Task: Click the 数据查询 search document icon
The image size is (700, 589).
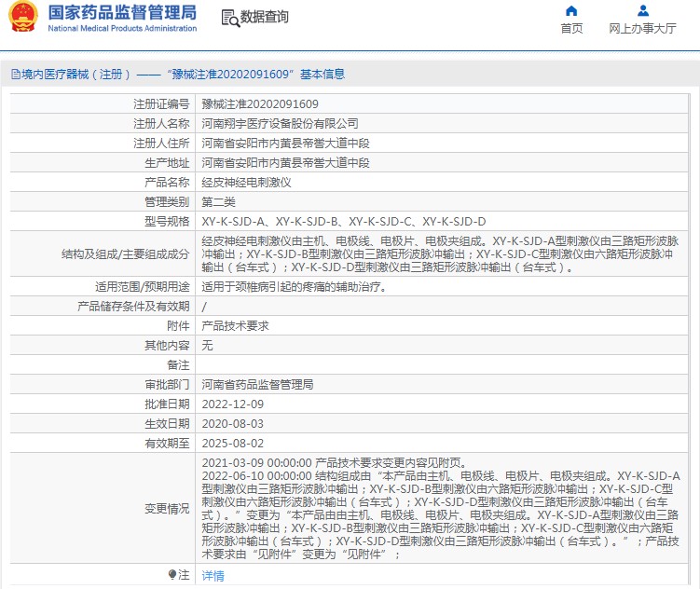Action: pyautogui.click(x=229, y=18)
